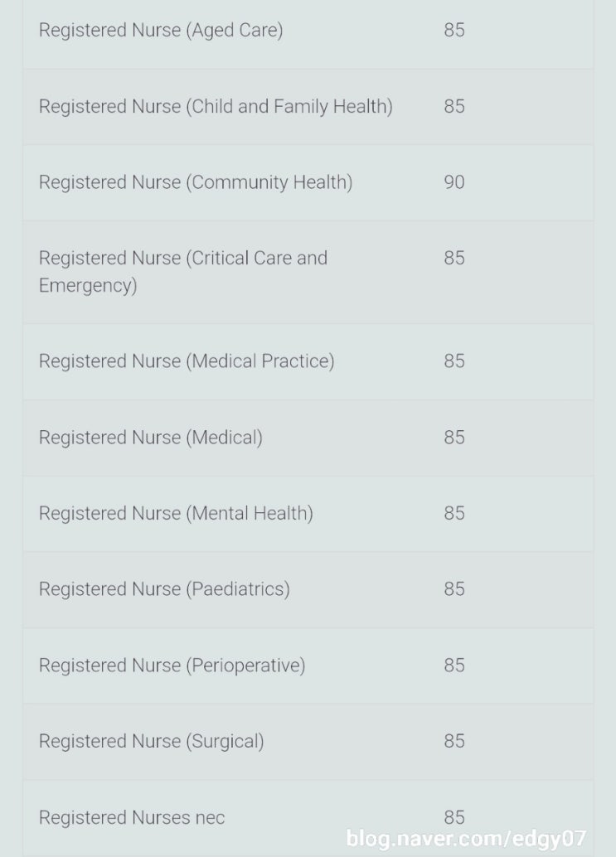
Task: Click the Registered Nurses nec label
Action: pyautogui.click(x=132, y=818)
